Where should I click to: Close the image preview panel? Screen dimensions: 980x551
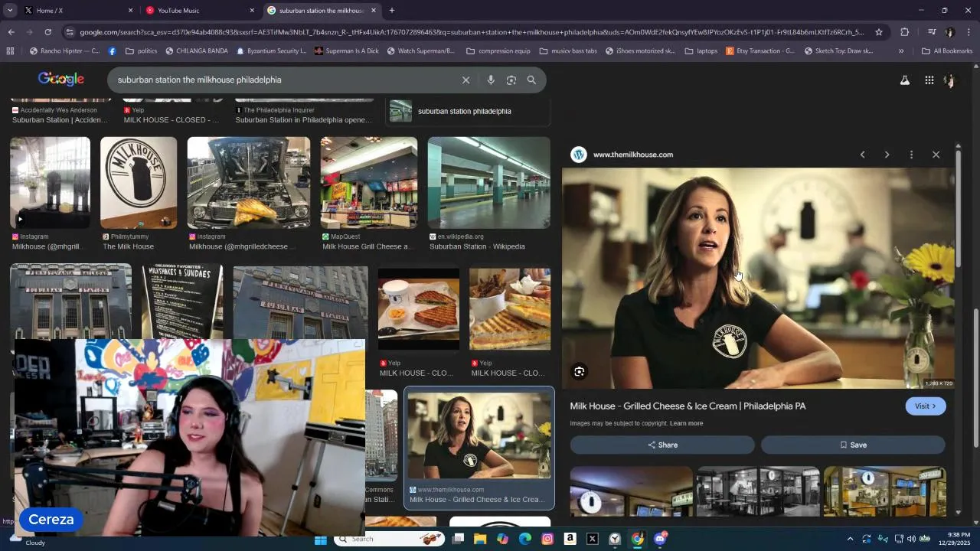936,155
